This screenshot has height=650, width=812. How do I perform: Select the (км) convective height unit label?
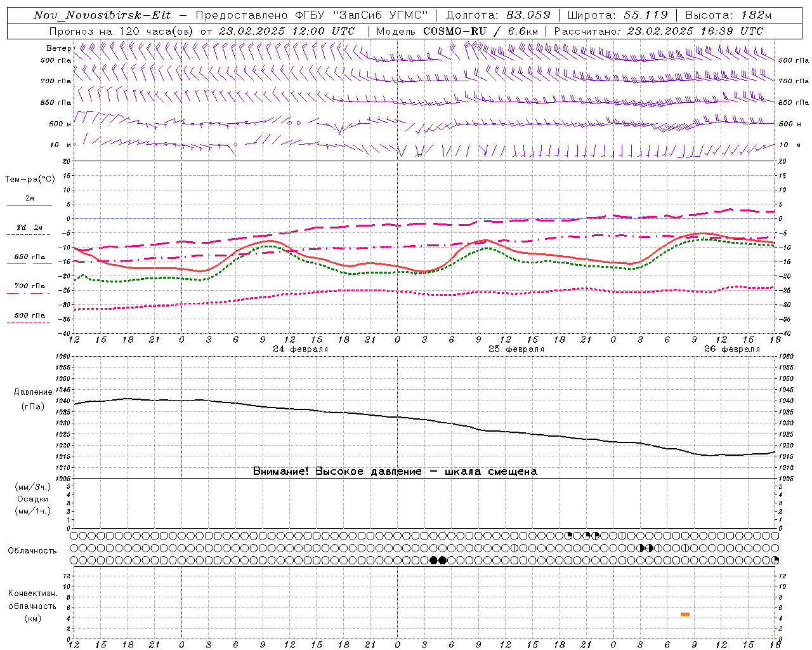coord(33,618)
